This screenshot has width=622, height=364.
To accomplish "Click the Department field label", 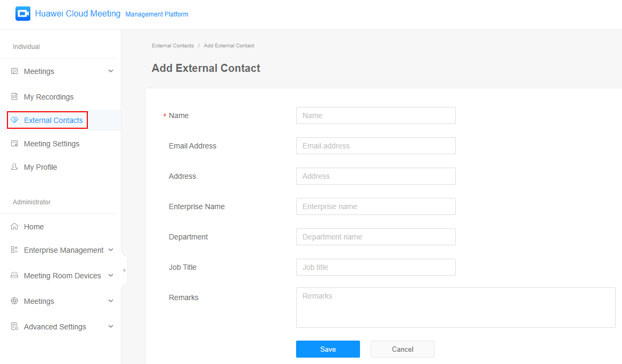I will pyautogui.click(x=188, y=237).
